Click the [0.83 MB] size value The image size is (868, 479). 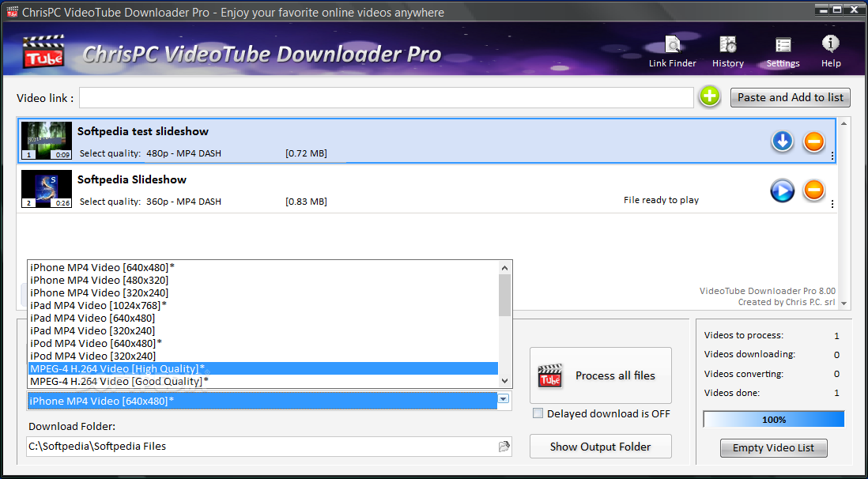click(306, 202)
